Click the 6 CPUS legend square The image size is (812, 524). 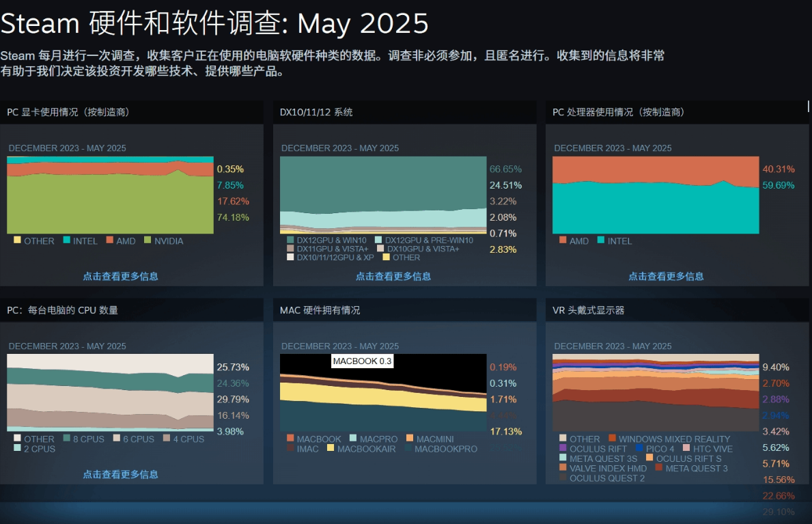click(117, 438)
